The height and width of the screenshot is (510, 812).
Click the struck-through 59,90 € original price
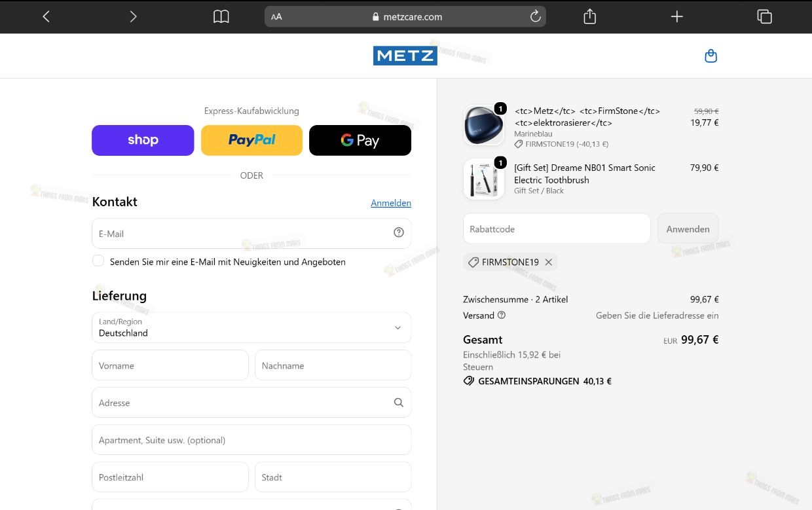(x=707, y=111)
